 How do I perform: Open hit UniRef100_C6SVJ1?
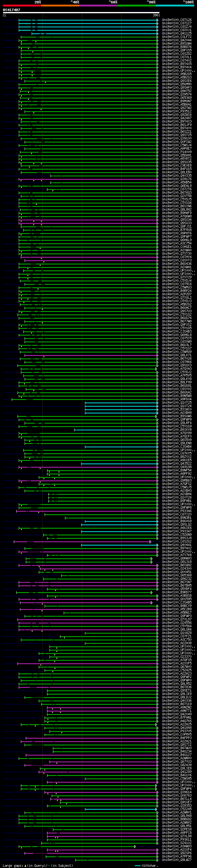(x=176, y=30)
